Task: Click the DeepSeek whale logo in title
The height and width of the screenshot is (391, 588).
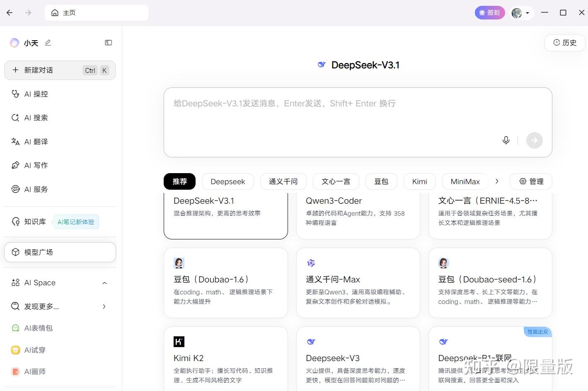Action: click(x=322, y=65)
